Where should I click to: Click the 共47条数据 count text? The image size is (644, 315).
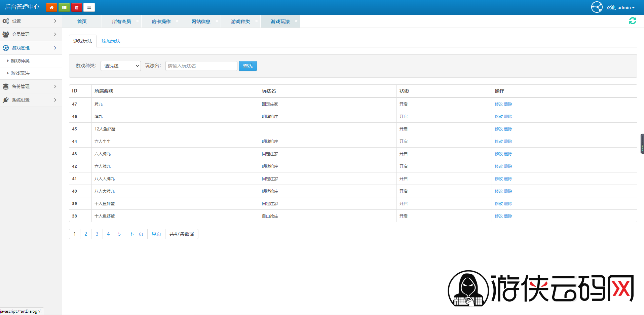pyautogui.click(x=182, y=234)
